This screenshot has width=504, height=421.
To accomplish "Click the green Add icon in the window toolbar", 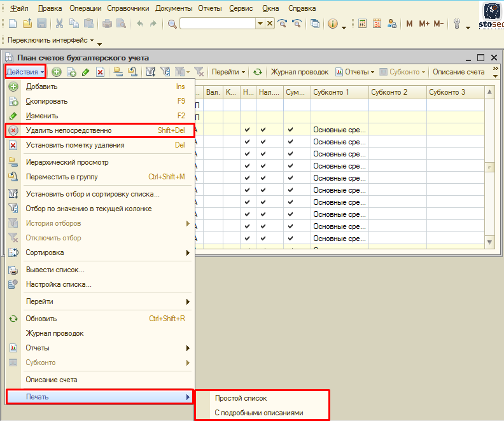I will tap(57, 72).
